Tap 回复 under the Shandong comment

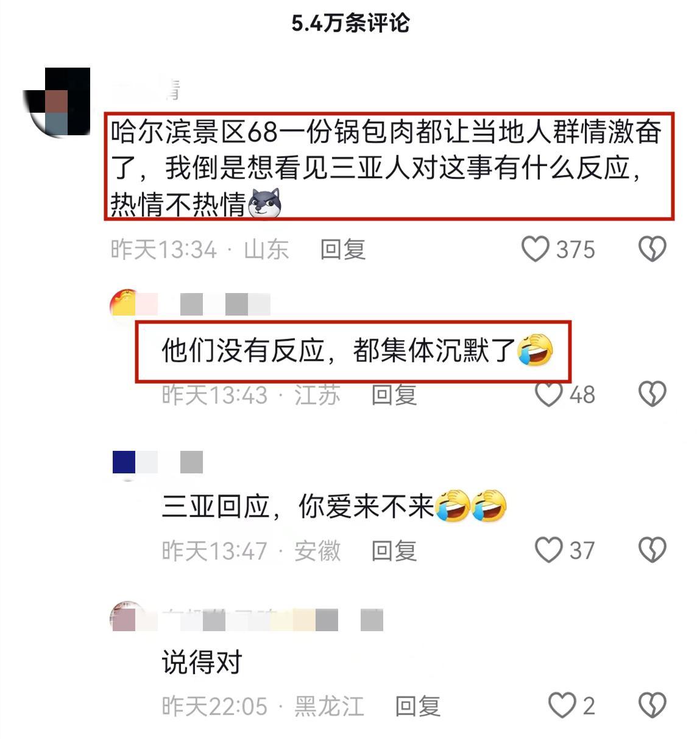click(x=343, y=249)
